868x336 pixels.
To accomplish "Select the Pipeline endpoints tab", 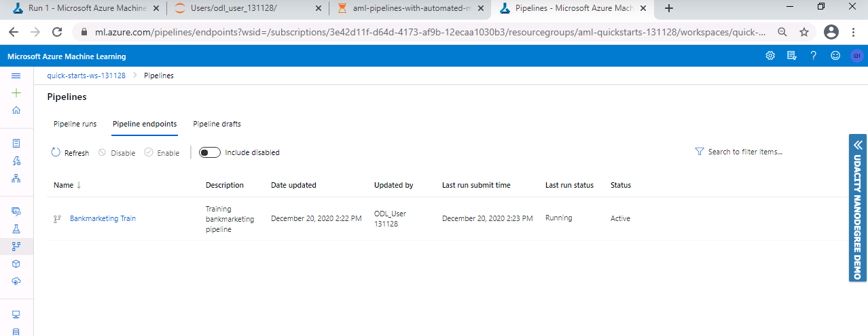I will (x=145, y=124).
